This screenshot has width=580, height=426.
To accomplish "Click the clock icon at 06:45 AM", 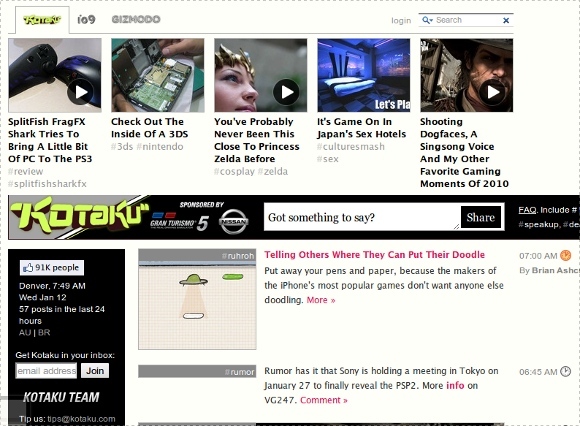I will [x=566, y=371].
